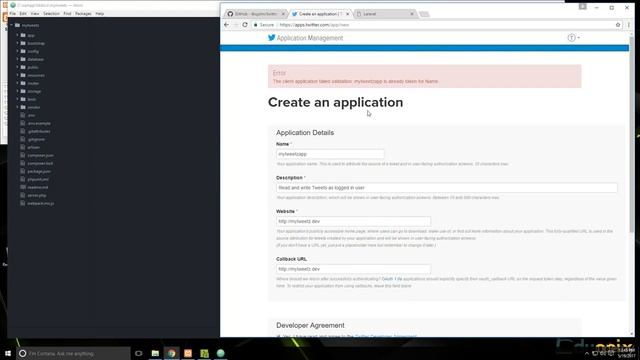Open the File menu in Atom
The width and height of the screenshot is (640, 360).
13,13
